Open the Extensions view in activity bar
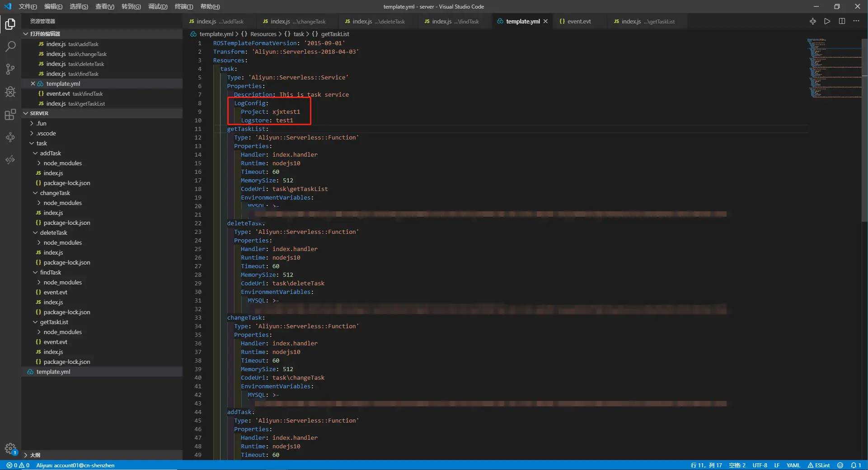 pyautogui.click(x=10, y=115)
